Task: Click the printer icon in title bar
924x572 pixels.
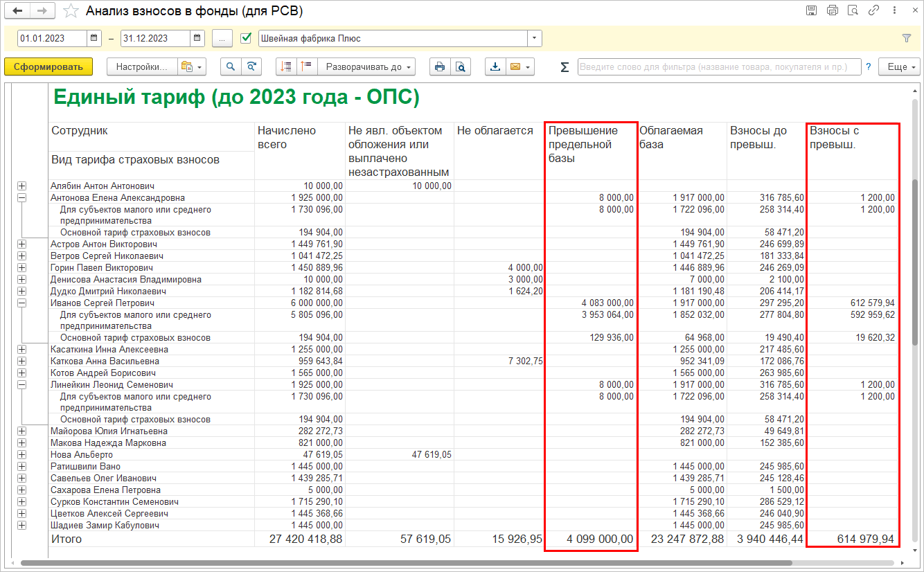Action: pyautogui.click(x=833, y=10)
